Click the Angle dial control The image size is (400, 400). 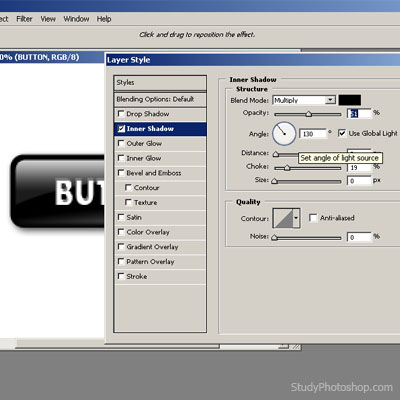coord(284,133)
